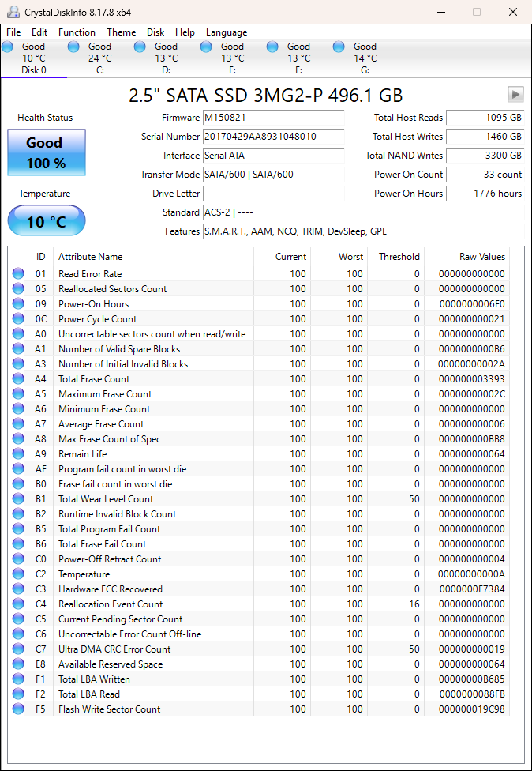This screenshot has width=532, height=771.
Task: Select the D: drive at 13 °C
Action: [166, 58]
